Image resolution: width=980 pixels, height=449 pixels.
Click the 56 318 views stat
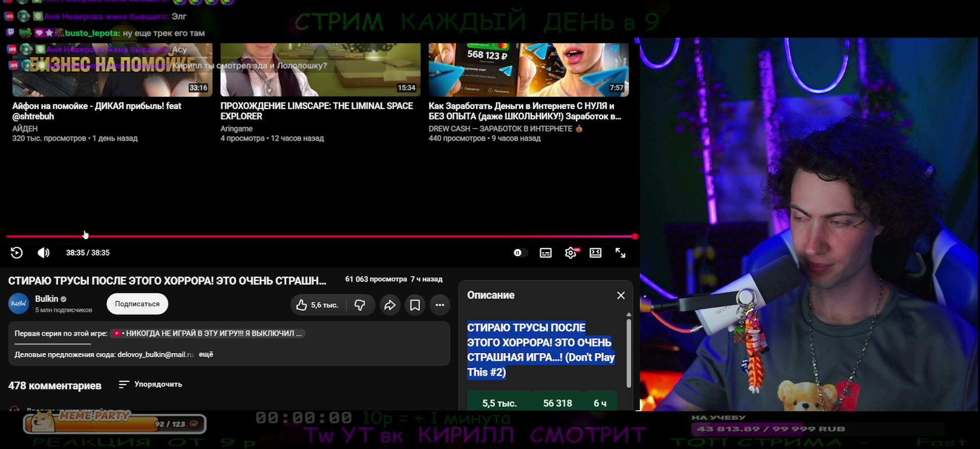click(x=557, y=403)
